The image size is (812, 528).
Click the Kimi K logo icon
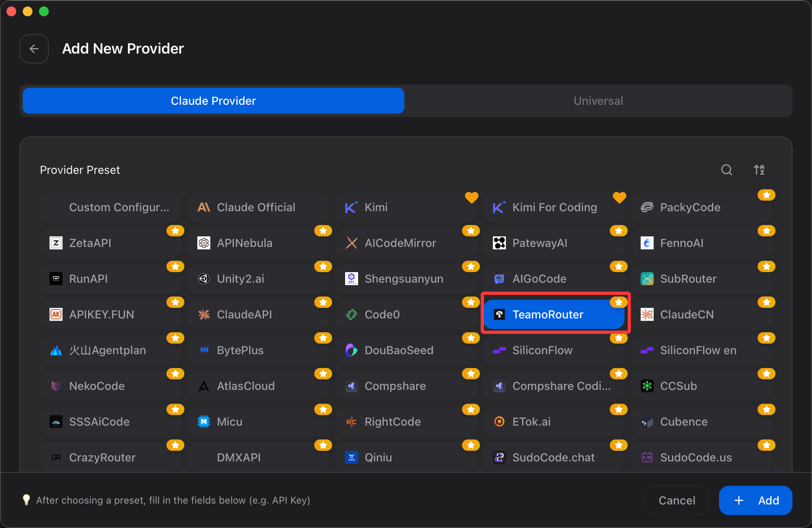pos(351,207)
